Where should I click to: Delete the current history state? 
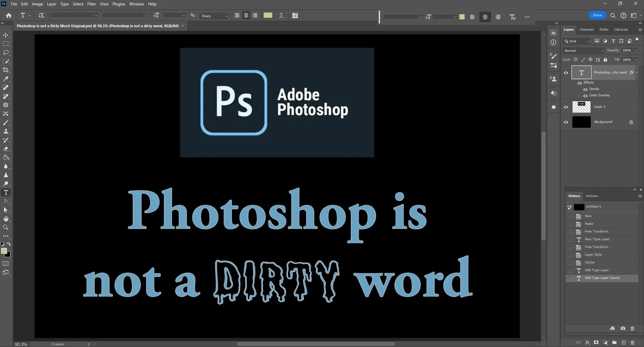pyautogui.click(x=632, y=329)
